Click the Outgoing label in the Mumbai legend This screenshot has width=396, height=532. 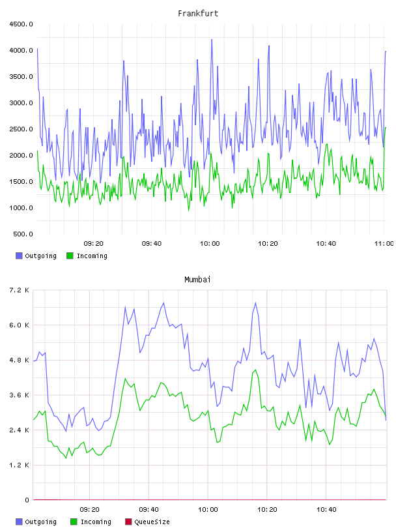point(40,522)
